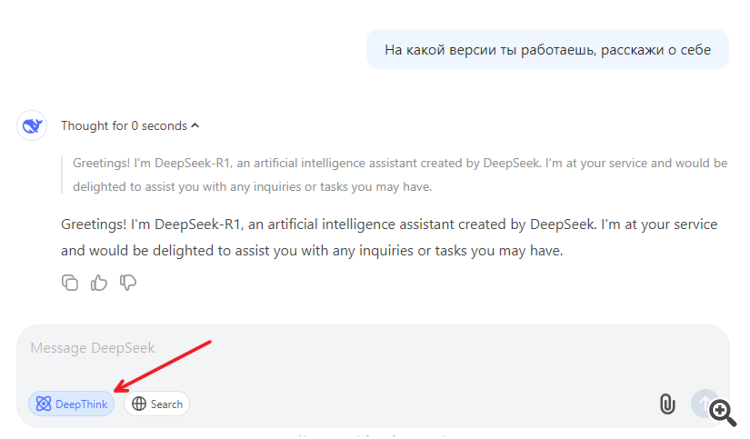
Task: Mark the response with thumbs down
Action: point(128,282)
